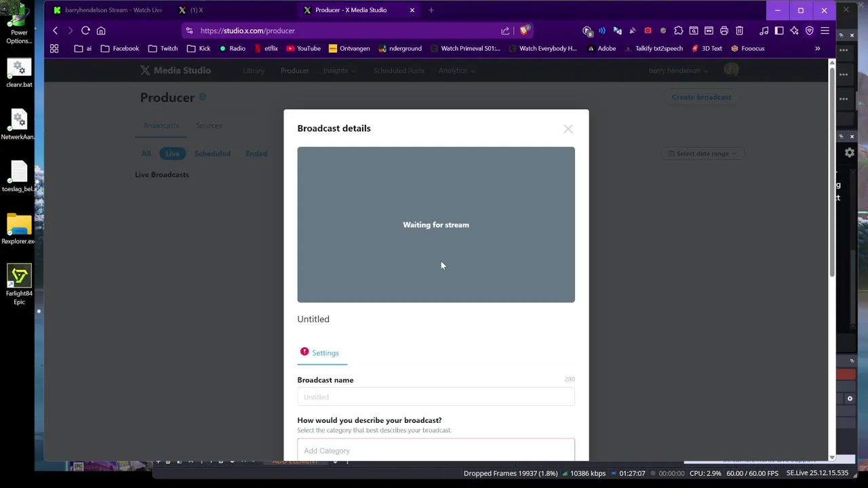Open the Ontvangen bookmark

(x=349, y=49)
